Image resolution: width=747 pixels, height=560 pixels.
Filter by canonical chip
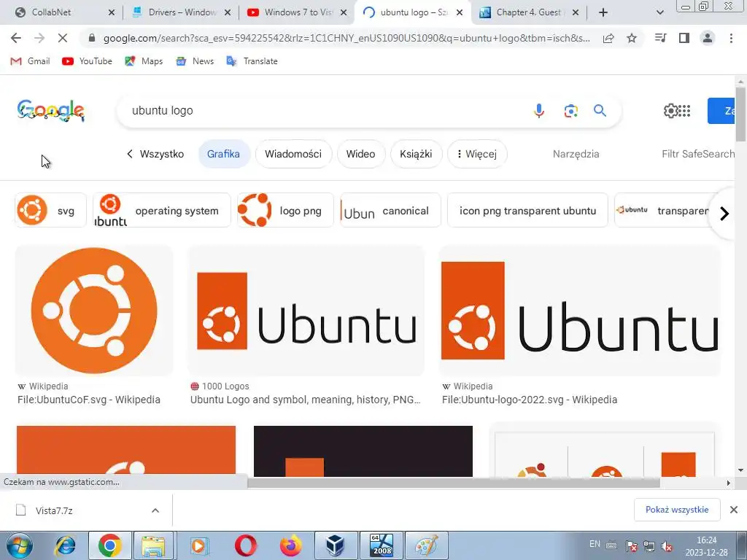(x=391, y=210)
